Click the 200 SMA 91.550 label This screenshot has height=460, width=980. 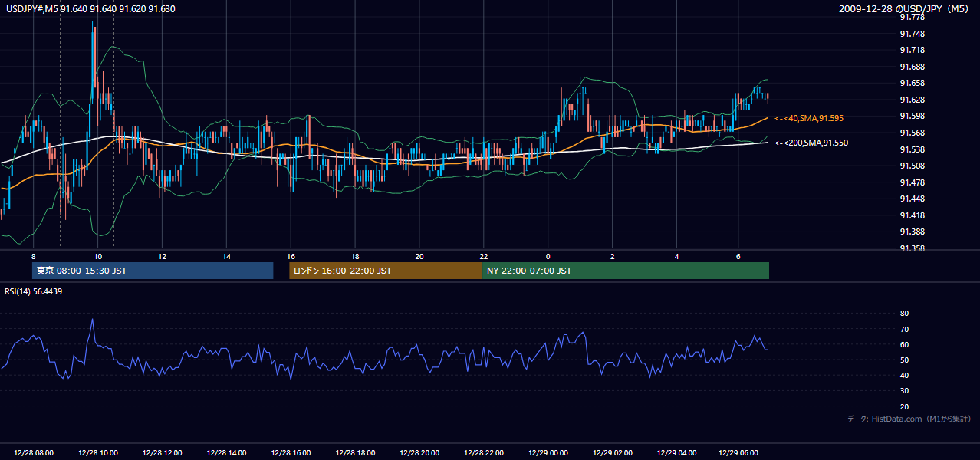click(x=811, y=143)
